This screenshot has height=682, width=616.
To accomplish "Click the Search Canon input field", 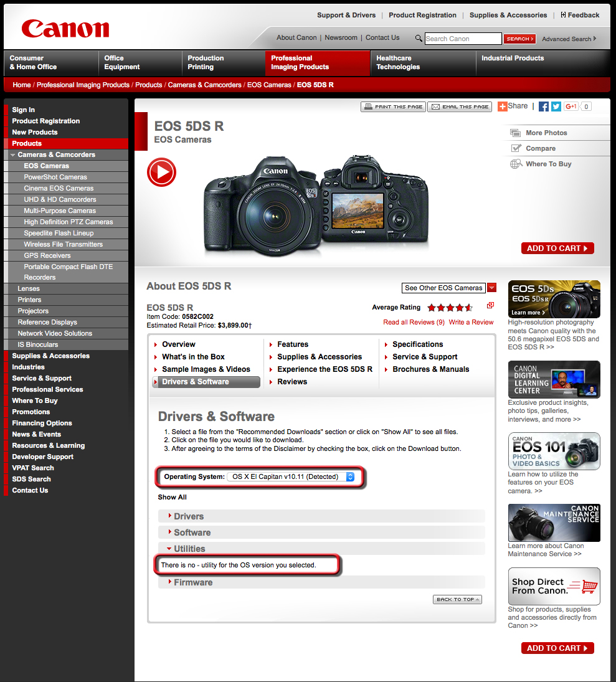I will click(x=463, y=39).
